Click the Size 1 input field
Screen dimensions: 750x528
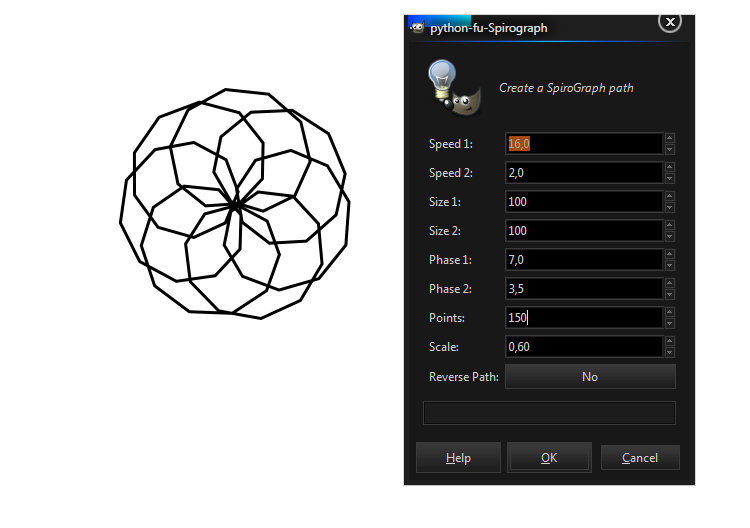(584, 202)
